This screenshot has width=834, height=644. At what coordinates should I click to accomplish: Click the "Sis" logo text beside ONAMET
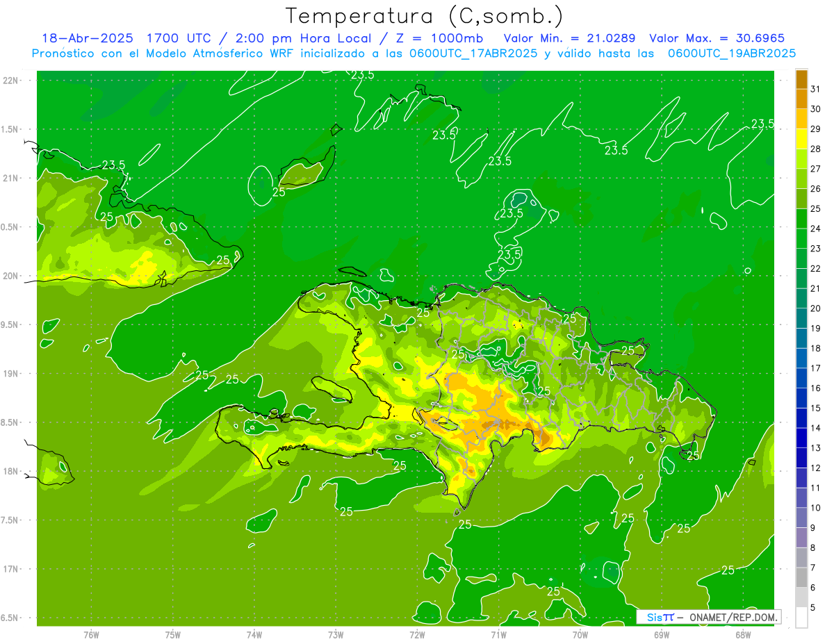(653, 617)
